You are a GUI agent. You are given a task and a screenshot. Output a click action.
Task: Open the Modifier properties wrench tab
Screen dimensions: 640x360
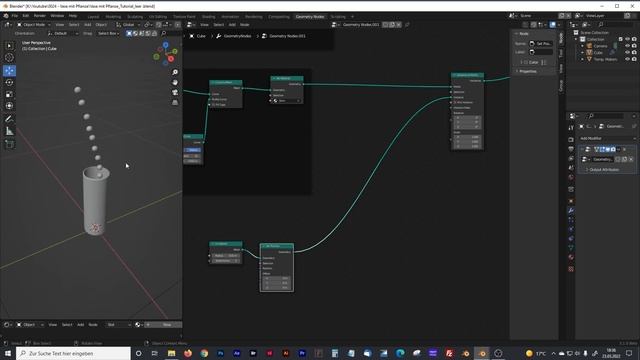click(571, 210)
